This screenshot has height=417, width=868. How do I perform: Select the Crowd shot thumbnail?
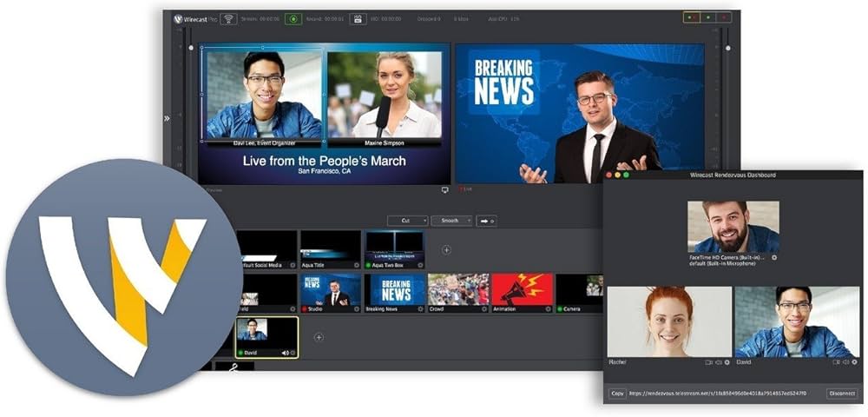point(458,291)
